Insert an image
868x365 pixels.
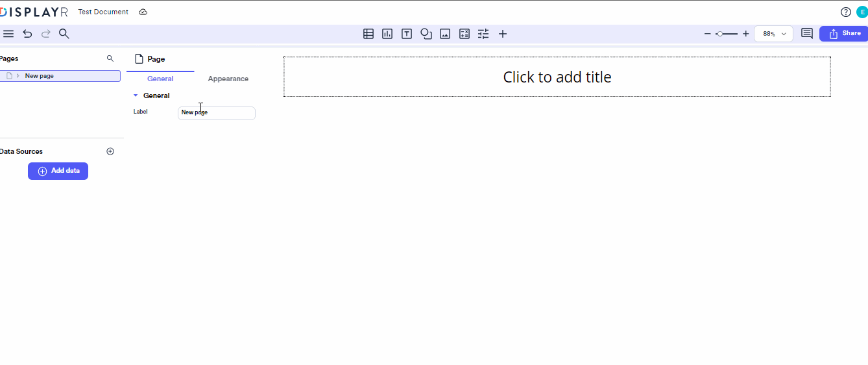tap(445, 34)
